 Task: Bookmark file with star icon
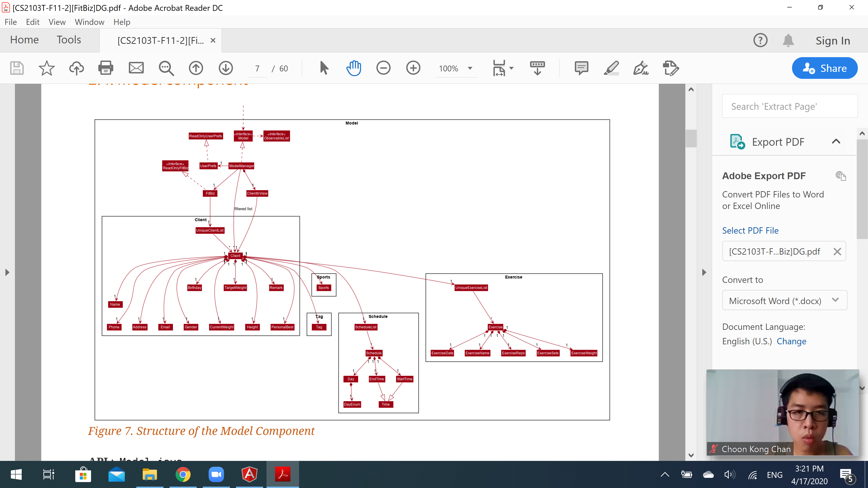47,68
